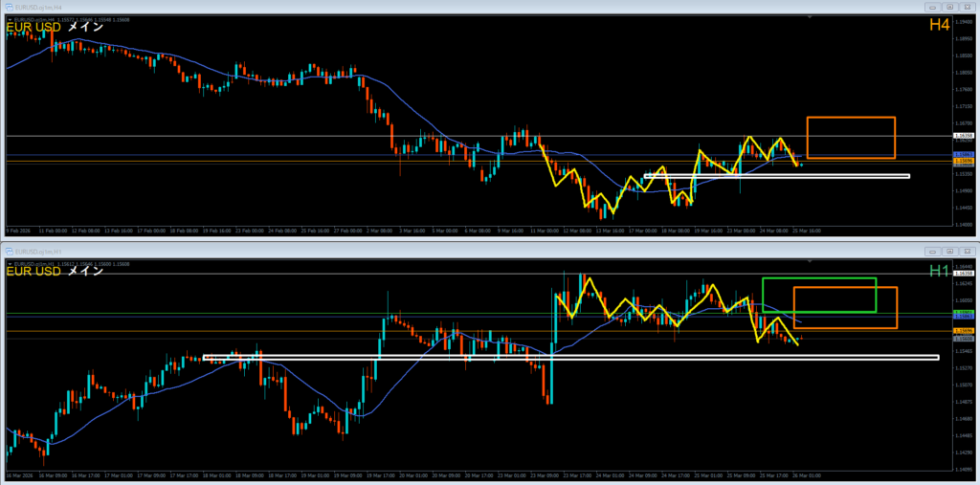The height and width of the screenshot is (485, 980).
Task: Click the gray 1.15608 current price label in H1
Action: point(963,338)
